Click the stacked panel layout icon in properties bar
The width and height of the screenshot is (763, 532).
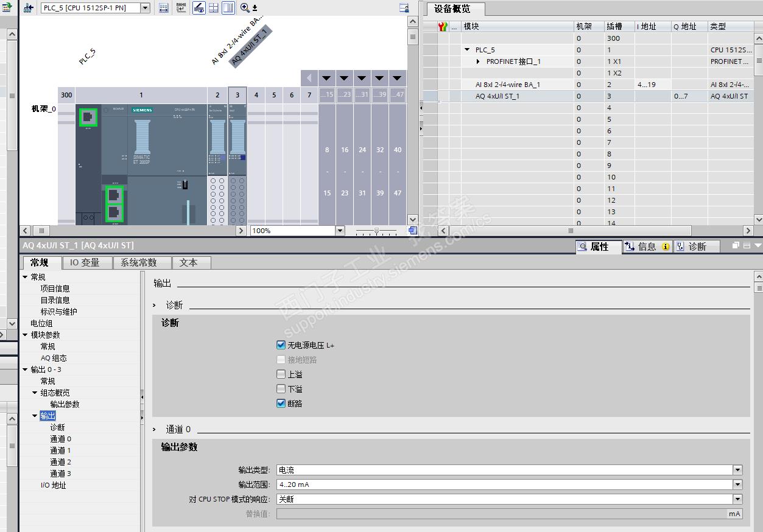(747, 245)
